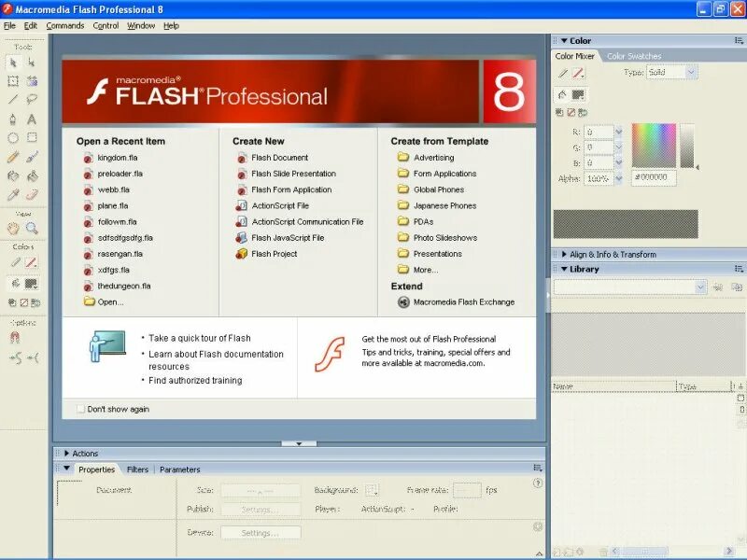Click the Smooth option in the Tools panel
Screen dimensions: 747x560
point(15,357)
